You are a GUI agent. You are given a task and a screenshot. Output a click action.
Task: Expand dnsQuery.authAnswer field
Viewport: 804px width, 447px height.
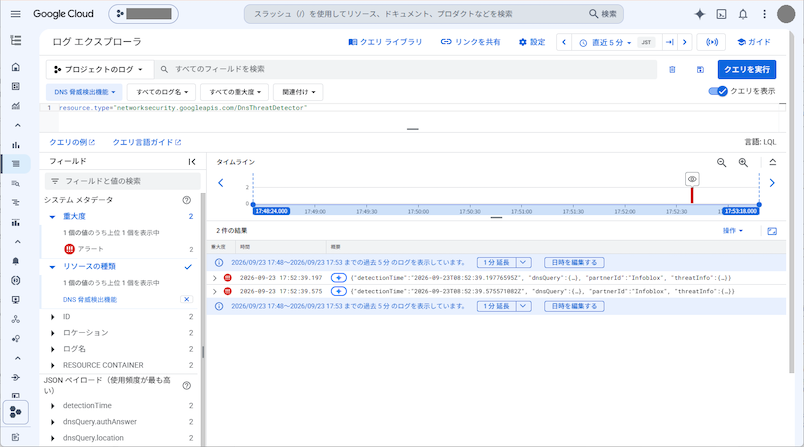52,422
